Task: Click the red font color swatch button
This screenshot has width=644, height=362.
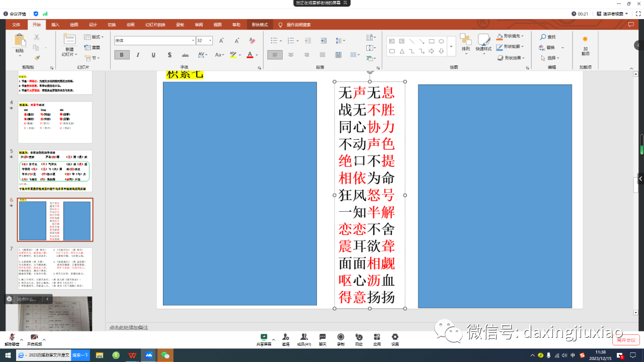Action: tap(250, 55)
